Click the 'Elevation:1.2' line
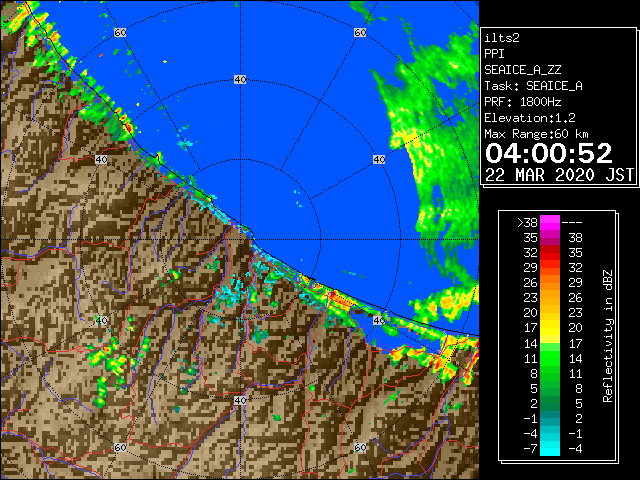Screen dimensions: 640x480 point(530,118)
